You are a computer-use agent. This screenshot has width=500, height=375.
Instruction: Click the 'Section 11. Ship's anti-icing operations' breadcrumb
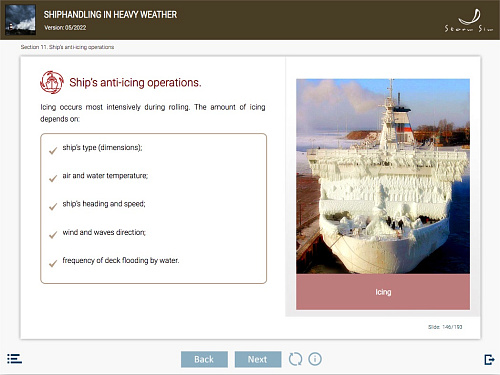point(67,47)
